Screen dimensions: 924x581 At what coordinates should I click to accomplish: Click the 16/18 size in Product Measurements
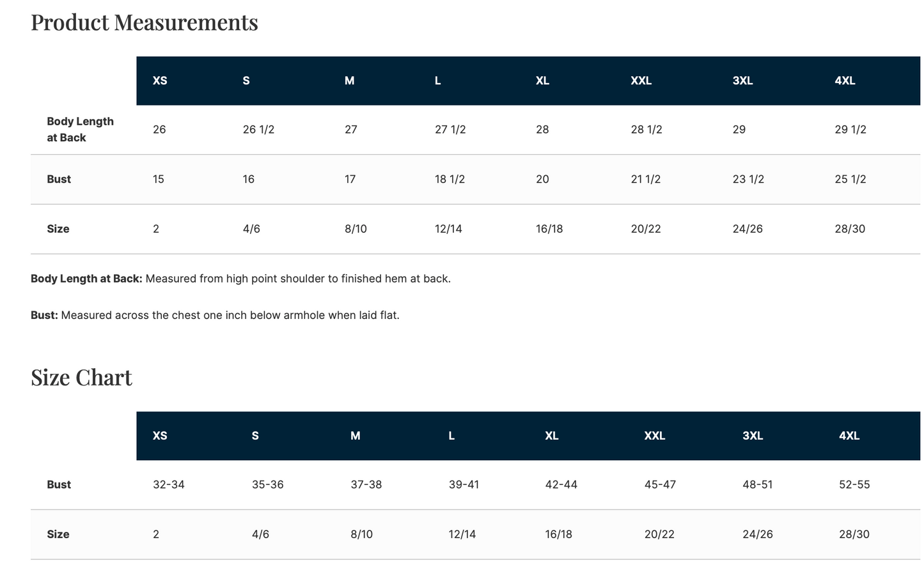549,229
